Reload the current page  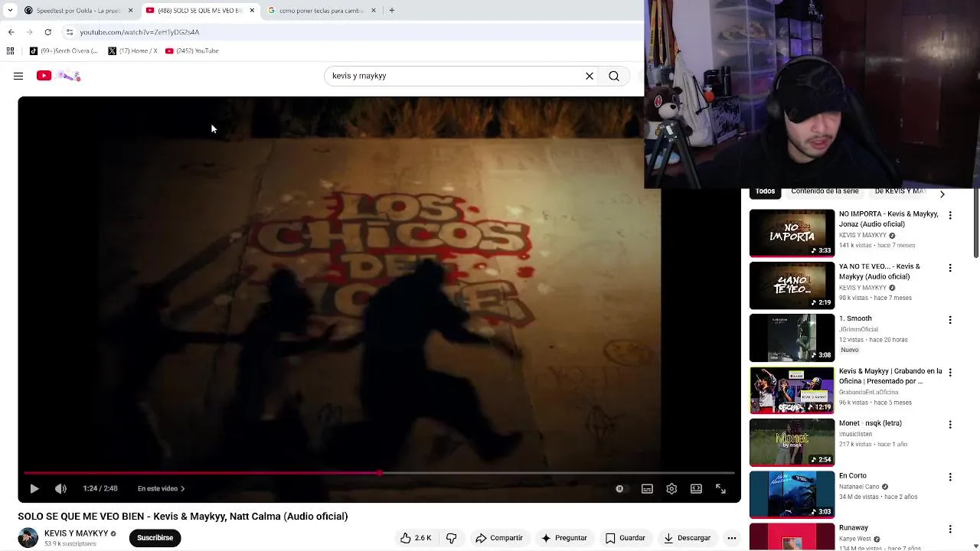[x=47, y=32]
